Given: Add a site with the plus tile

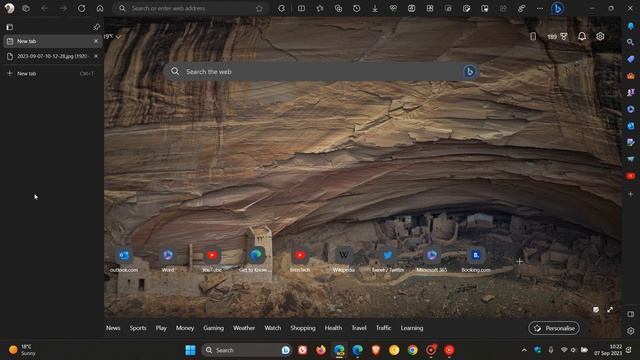Looking at the screenshot, I should (x=520, y=261).
